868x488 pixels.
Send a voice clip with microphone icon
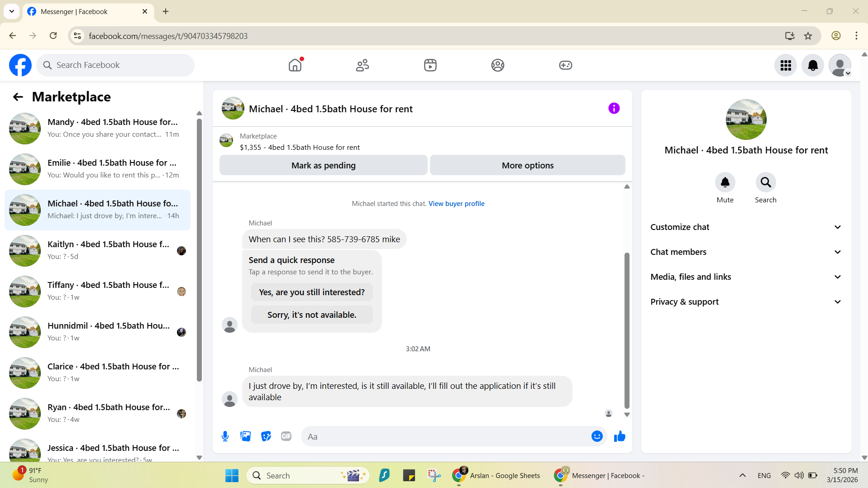pos(225,436)
